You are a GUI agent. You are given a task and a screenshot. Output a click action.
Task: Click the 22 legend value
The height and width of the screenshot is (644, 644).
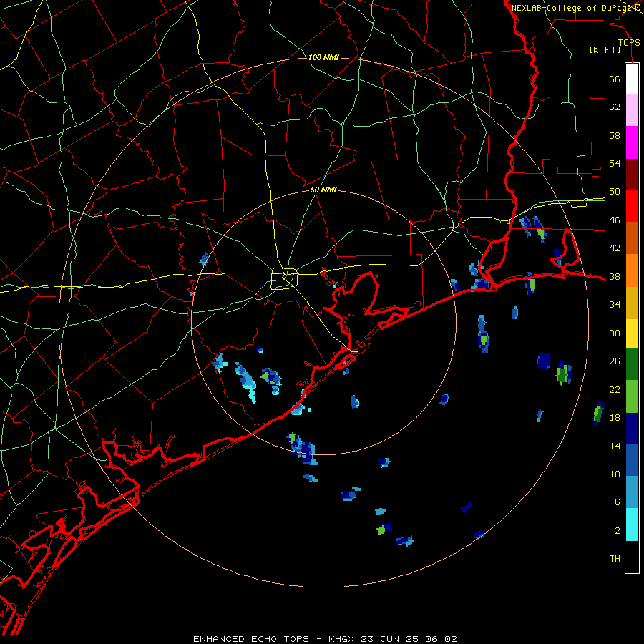615,389
